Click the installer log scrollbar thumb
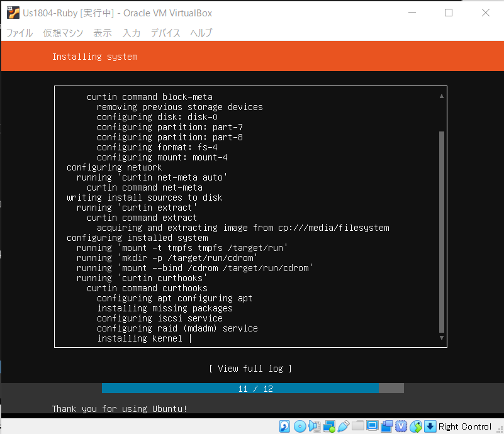 click(442, 232)
